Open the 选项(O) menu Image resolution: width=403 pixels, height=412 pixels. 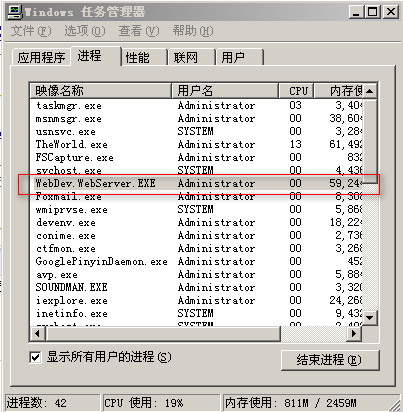[x=84, y=31]
